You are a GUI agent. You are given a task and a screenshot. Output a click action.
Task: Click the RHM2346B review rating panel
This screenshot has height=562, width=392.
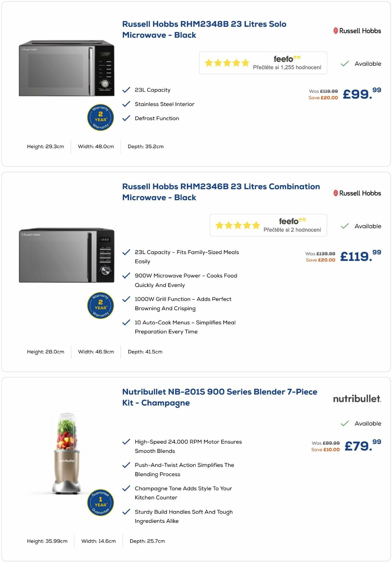pyautogui.click(x=268, y=225)
